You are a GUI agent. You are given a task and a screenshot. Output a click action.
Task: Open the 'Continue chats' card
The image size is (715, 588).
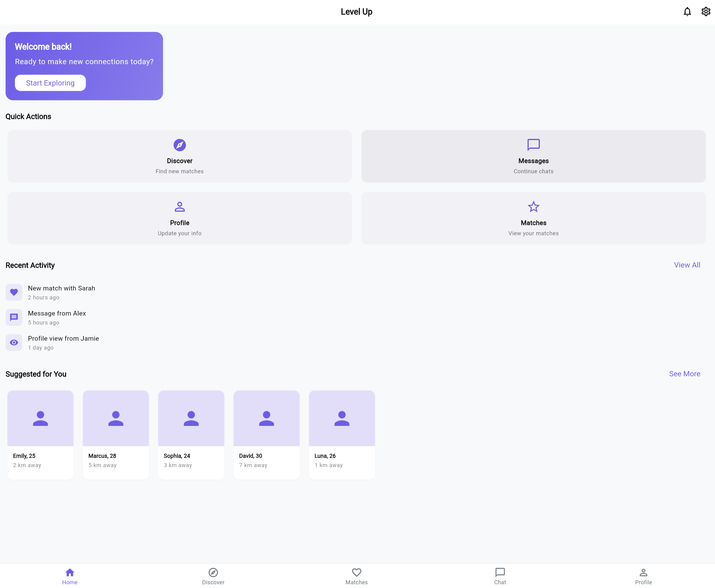(x=533, y=157)
